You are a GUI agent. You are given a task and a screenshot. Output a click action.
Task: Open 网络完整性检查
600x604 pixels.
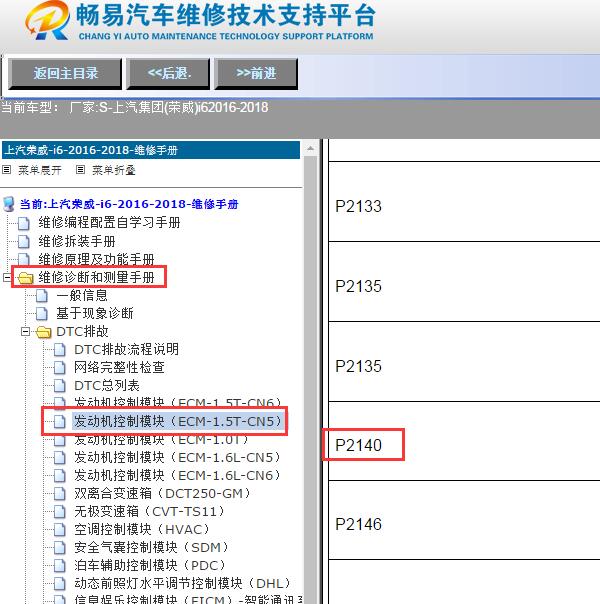coord(119,367)
